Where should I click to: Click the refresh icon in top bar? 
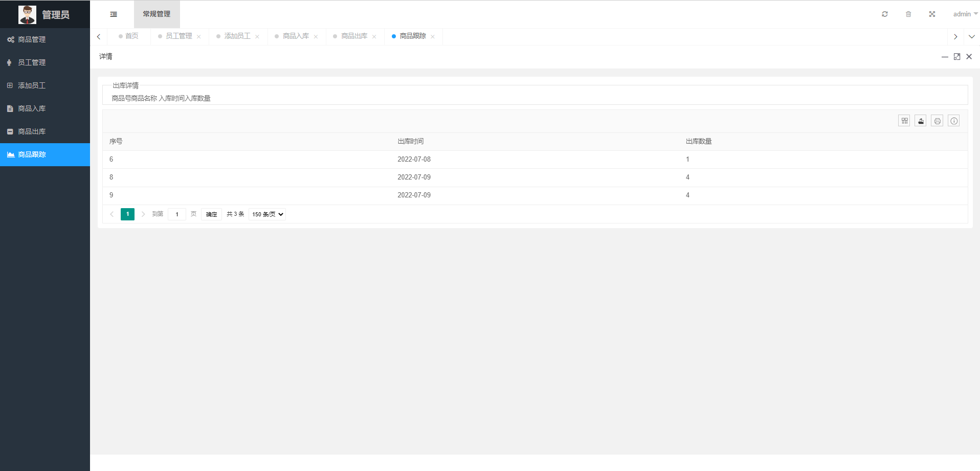coord(885,14)
